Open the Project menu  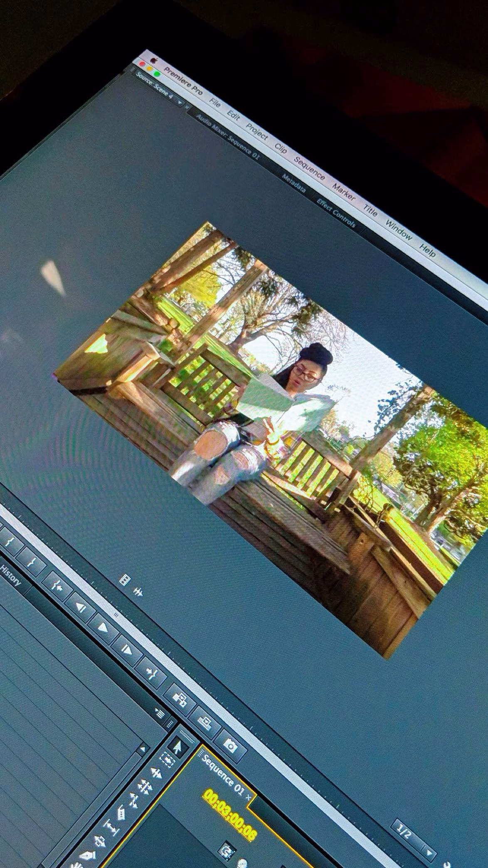coord(256,132)
